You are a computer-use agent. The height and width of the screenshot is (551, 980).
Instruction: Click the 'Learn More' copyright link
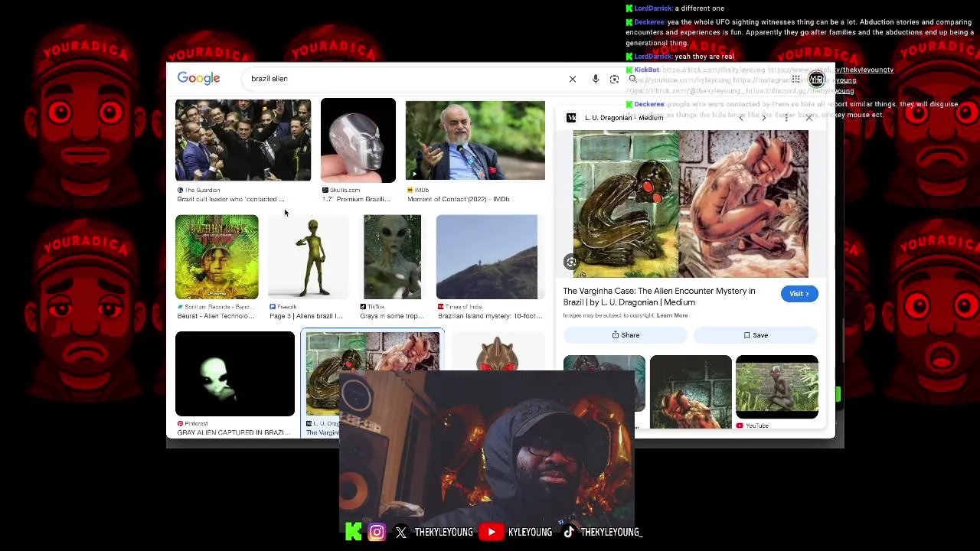pyautogui.click(x=672, y=315)
